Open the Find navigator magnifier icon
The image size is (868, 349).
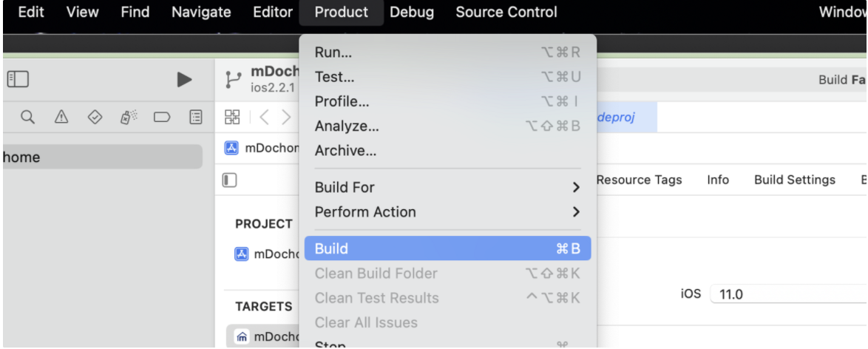click(x=27, y=115)
